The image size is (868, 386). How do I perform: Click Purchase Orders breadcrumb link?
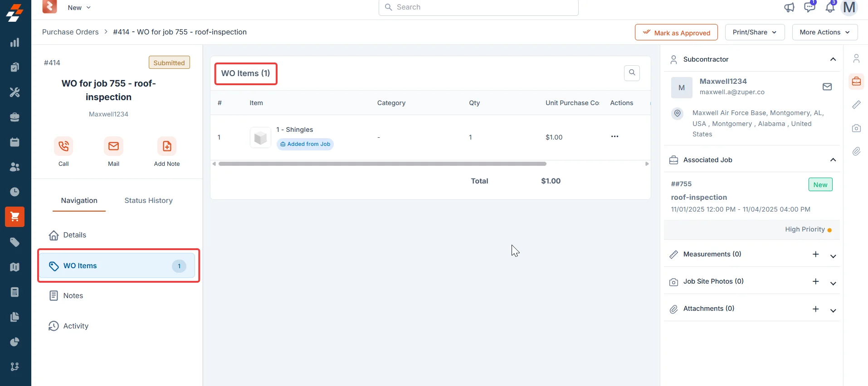click(x=70, y=32)
